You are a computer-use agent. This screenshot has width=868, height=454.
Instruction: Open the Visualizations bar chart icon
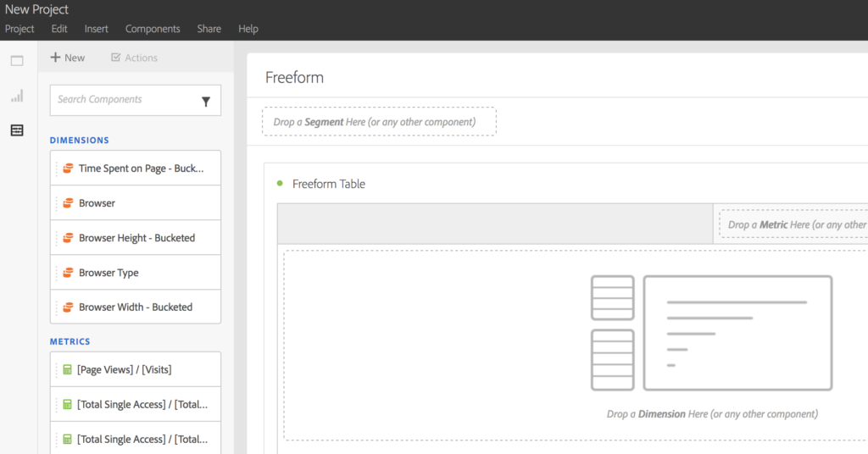click(x=17, y=96)
